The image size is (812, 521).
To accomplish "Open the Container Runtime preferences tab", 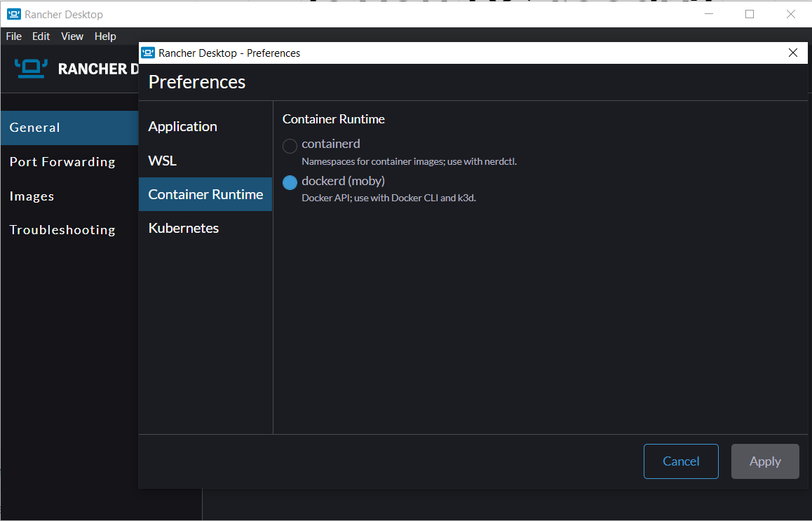I will (205, 194).
